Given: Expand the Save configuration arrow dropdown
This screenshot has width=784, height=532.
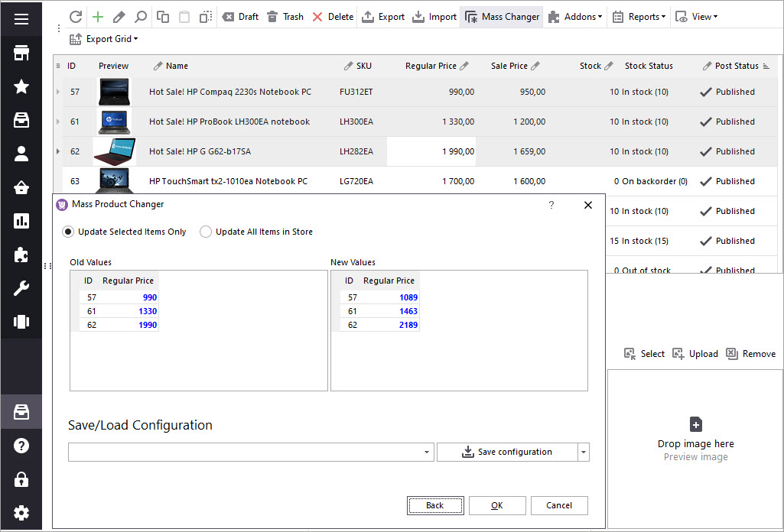Looking at the screenshot, I should [584, 453].
